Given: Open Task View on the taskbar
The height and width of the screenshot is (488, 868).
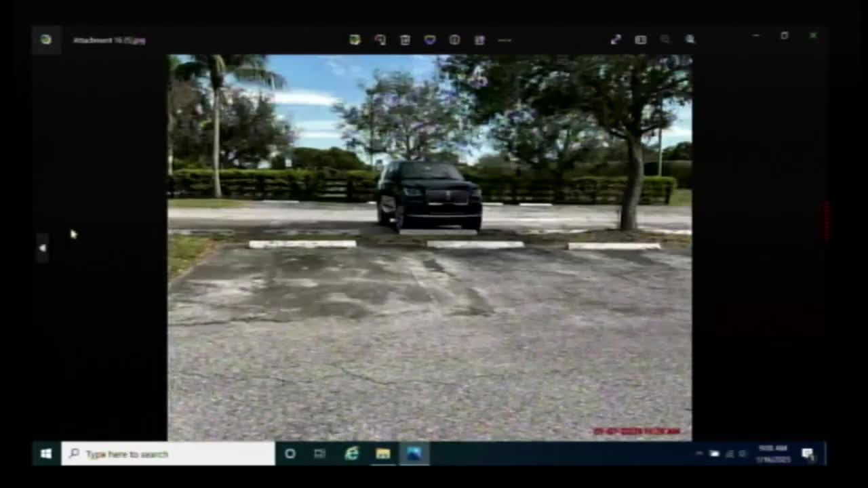Looking at the screenshot, I should [320, 453].
